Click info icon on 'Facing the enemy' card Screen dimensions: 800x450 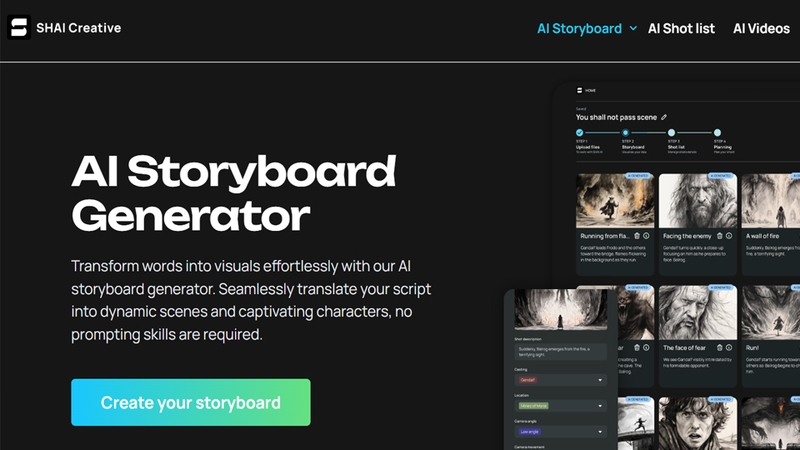[x=729, y=236]
